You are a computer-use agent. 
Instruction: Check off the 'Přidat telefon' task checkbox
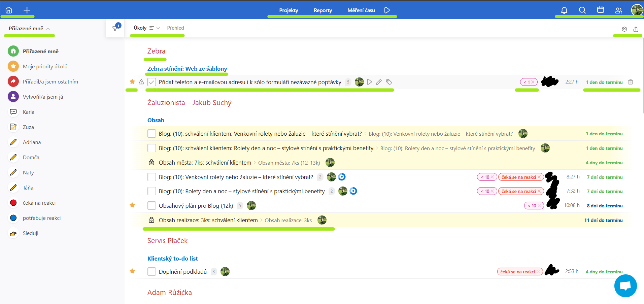152,82
